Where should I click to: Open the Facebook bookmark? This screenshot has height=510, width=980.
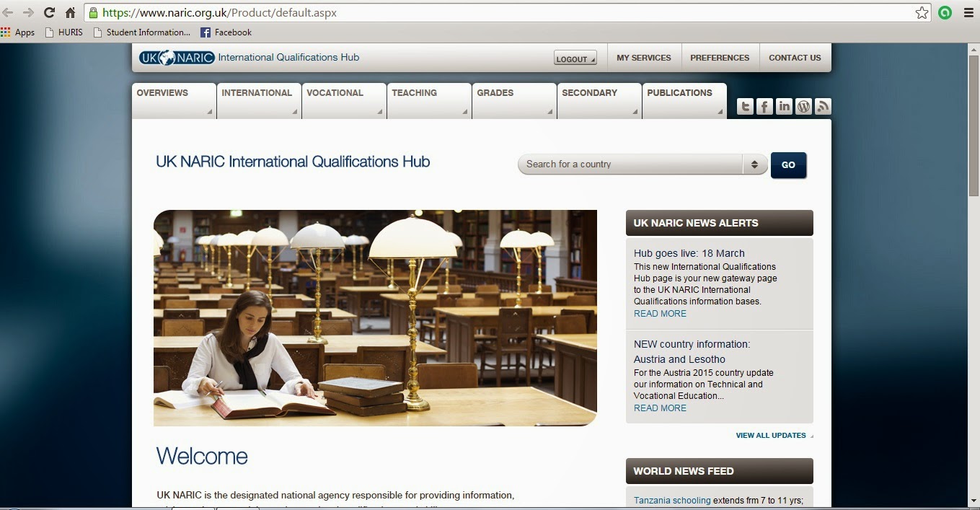[x=226, y=32]
